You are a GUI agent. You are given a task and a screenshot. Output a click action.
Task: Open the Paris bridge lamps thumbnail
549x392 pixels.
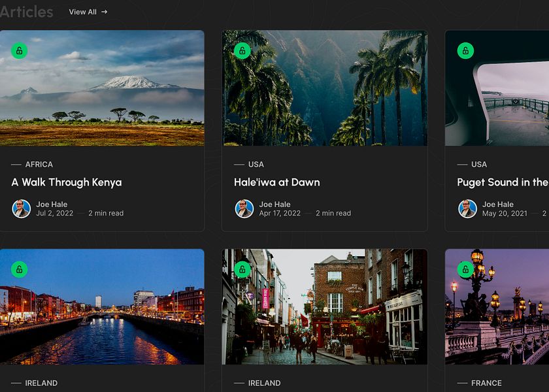coord(497,306)
